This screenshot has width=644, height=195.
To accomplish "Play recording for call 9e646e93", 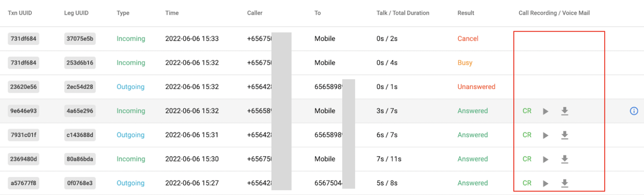I will point(545,111).
